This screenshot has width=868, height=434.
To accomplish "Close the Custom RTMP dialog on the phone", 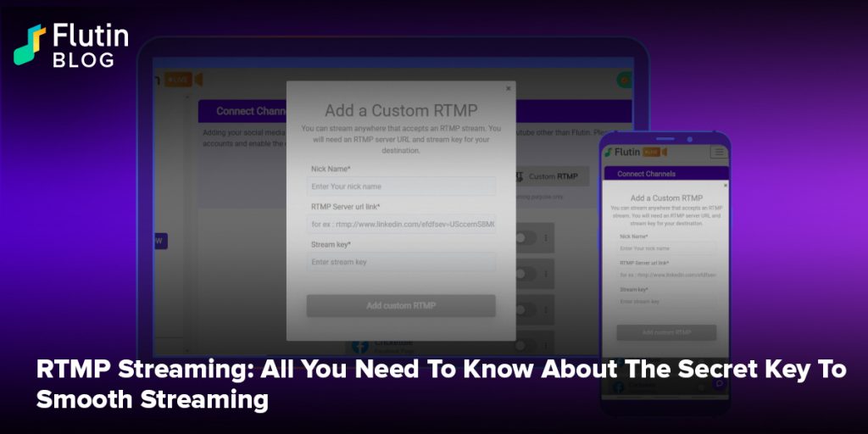I will pos(726,186).
